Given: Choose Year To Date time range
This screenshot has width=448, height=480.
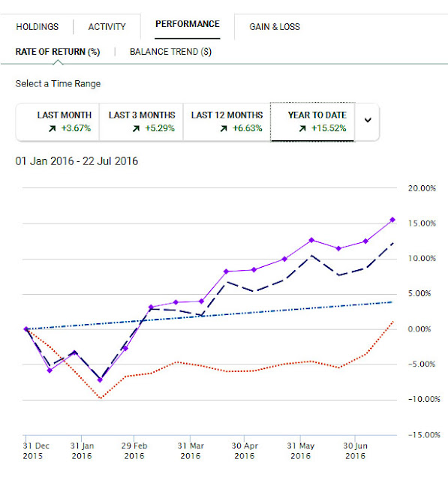Looking at the screenshot, I should tap(313, 121).
